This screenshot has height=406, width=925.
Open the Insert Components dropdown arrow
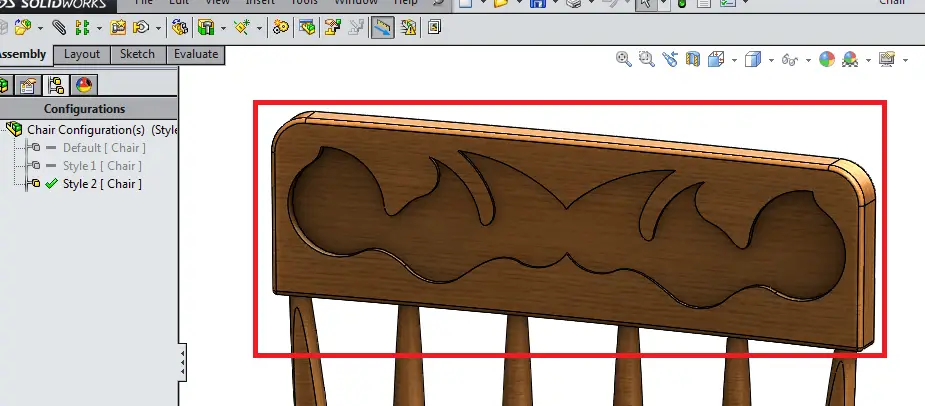40,28
